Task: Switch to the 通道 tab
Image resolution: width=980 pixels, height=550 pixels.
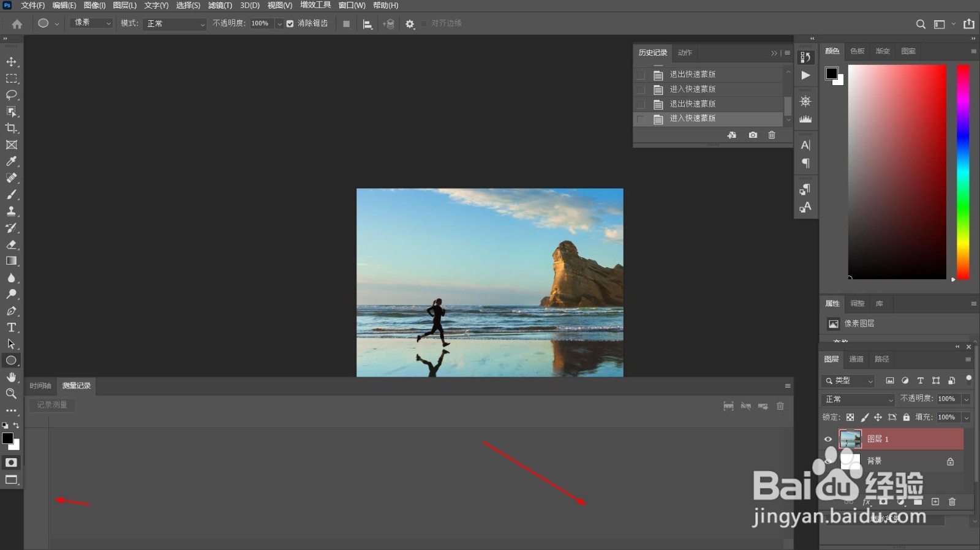Action: (856, 360)
